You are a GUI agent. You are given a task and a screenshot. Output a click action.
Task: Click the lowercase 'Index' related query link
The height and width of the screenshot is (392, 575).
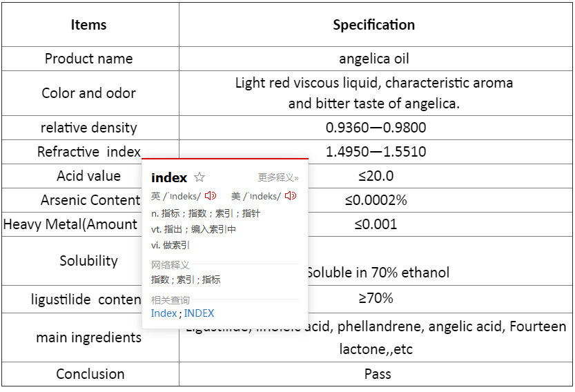pos(164,313)
